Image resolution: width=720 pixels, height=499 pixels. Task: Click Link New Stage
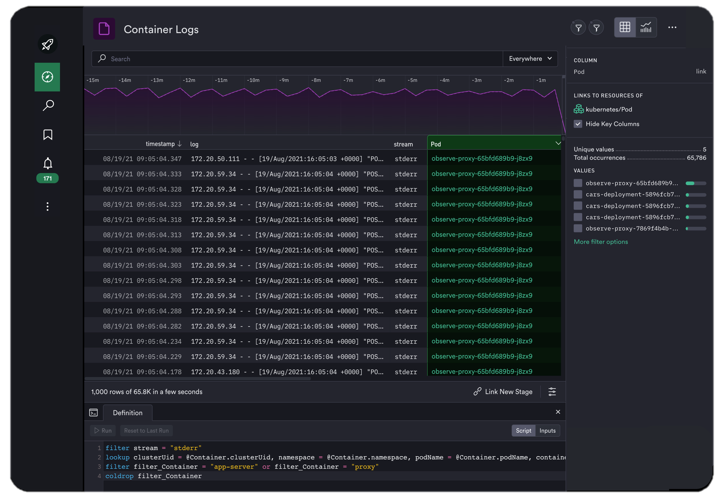(503, 392)
